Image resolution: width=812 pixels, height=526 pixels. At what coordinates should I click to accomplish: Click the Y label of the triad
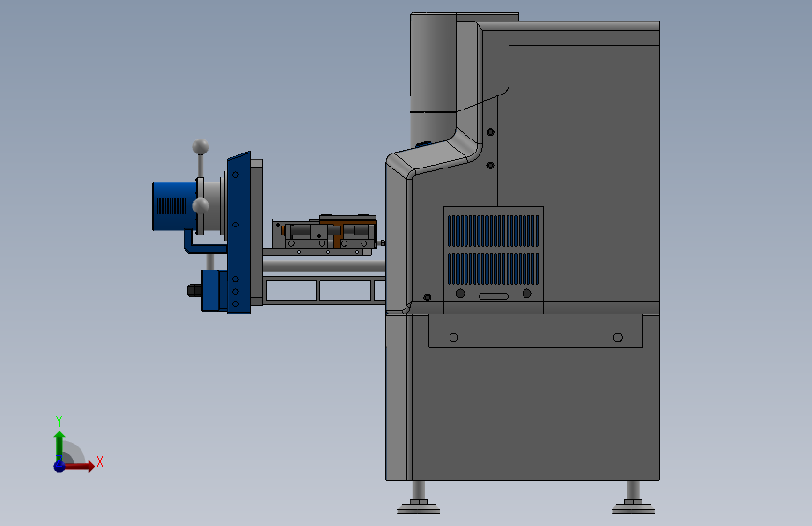click(59, 421)
